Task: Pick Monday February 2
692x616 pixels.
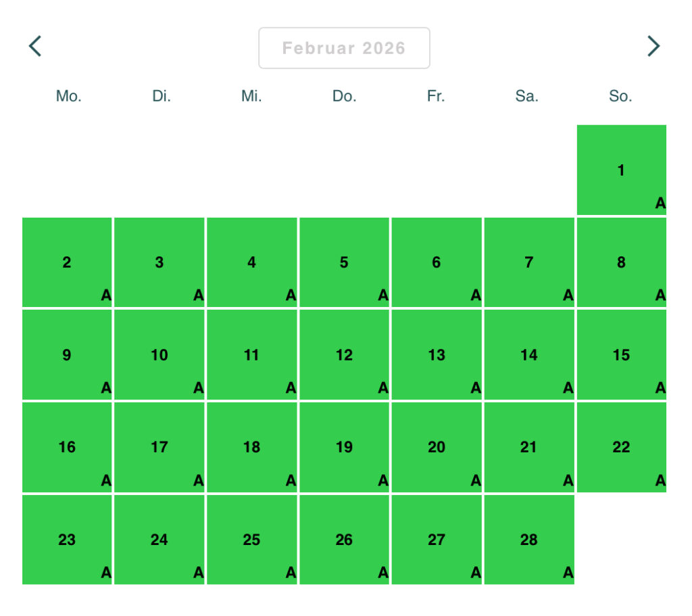Action: coord(67,262)
